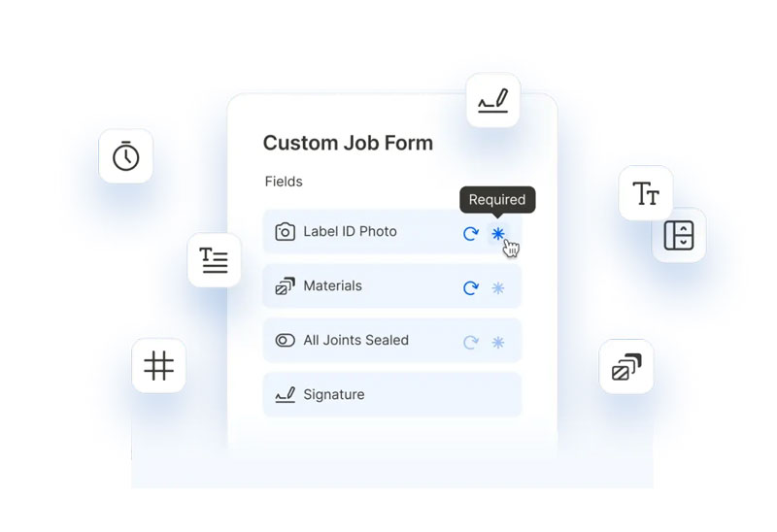
Task: Click switch icon beside All Joints Sealed
Action: 285,341
